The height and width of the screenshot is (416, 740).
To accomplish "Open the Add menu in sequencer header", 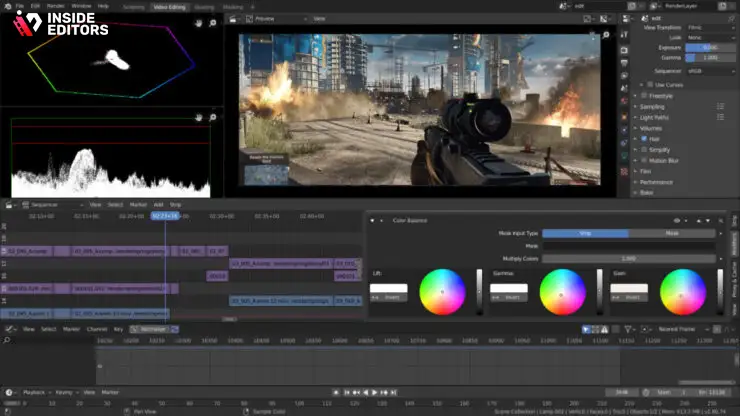I will click(x=158, y=204).
